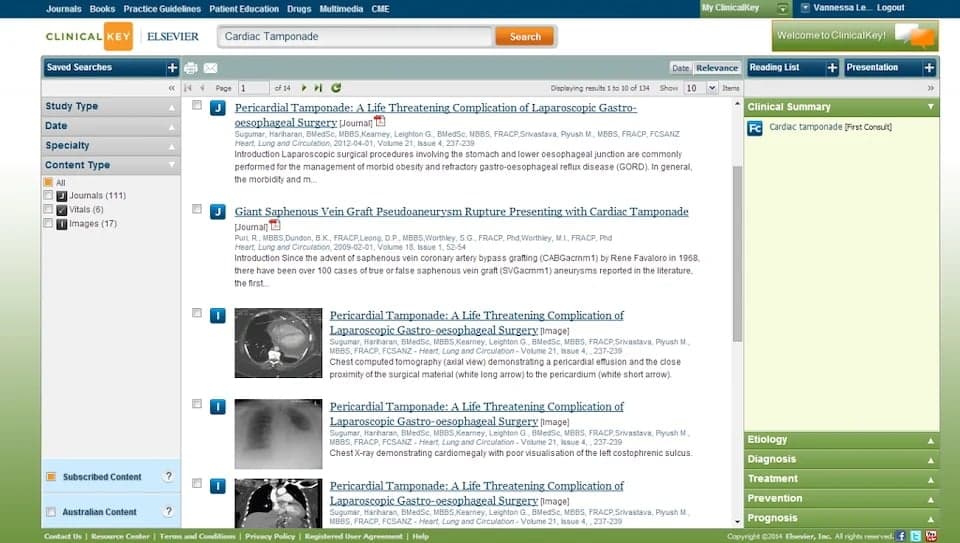Open Facebook icon in footer
The image size is (960, 543).
click(x=901, y=536)
